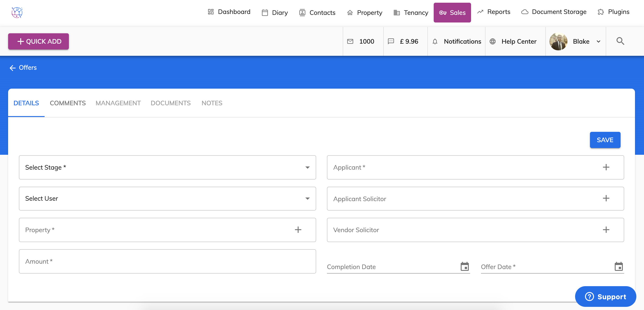Open the mail envelope counter showing 1000
This screenshot has width=644, height=310.
pyautogui.click(x=361, y=41)
